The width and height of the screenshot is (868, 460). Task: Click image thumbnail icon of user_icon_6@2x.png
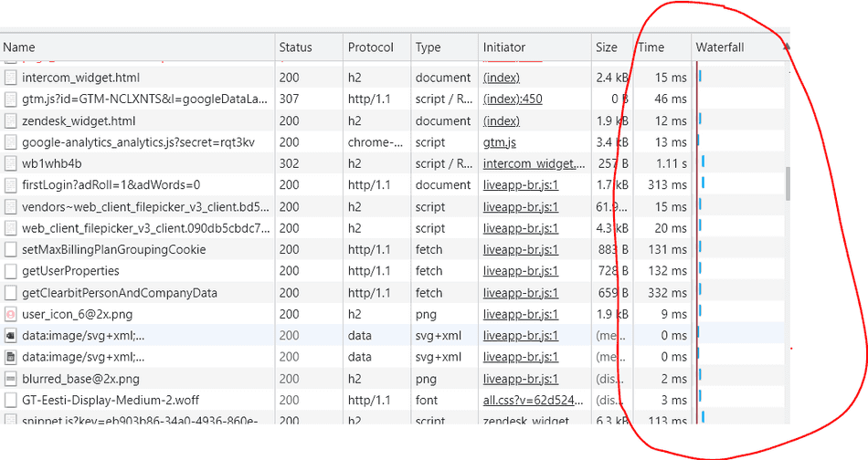(x=11, y=315)
